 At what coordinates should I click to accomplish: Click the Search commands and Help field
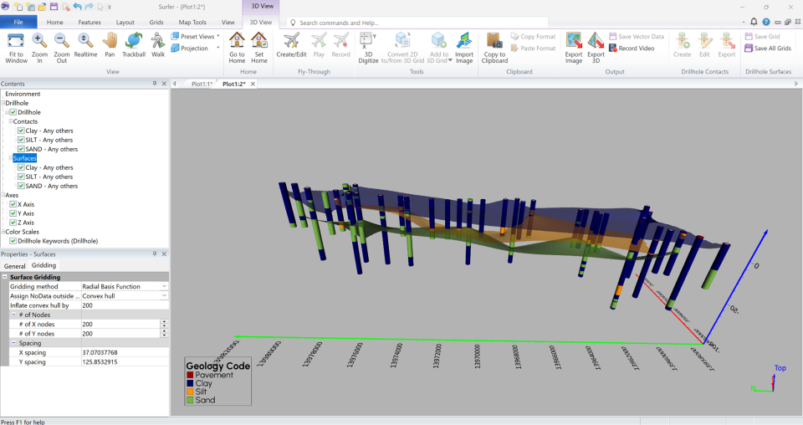pos(417,23)
